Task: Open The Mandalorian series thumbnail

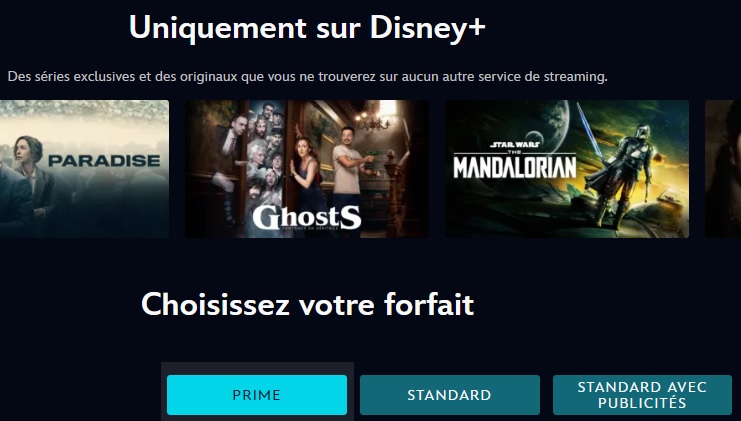Action: [x=567, y=169]
